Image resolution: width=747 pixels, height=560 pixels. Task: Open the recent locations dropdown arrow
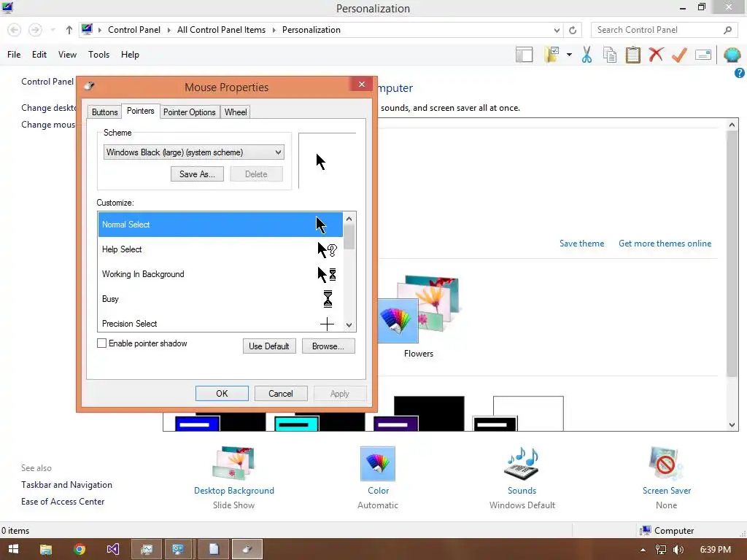coord(53,30)
